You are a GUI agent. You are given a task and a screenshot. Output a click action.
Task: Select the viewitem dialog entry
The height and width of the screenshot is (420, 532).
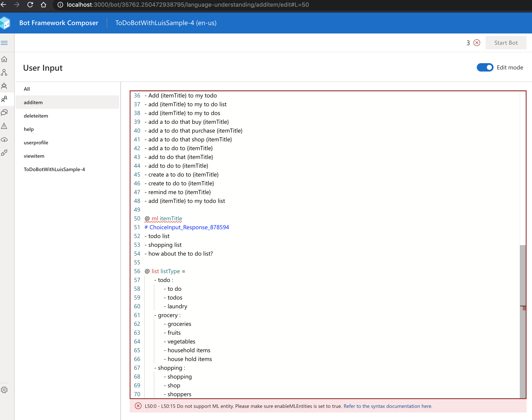[x=34, y=156]
